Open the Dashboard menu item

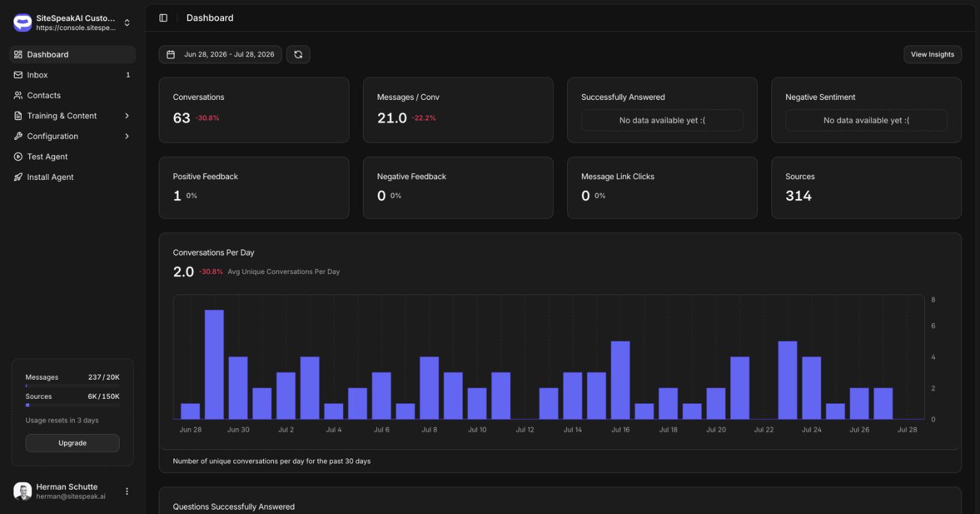[72, 54]
